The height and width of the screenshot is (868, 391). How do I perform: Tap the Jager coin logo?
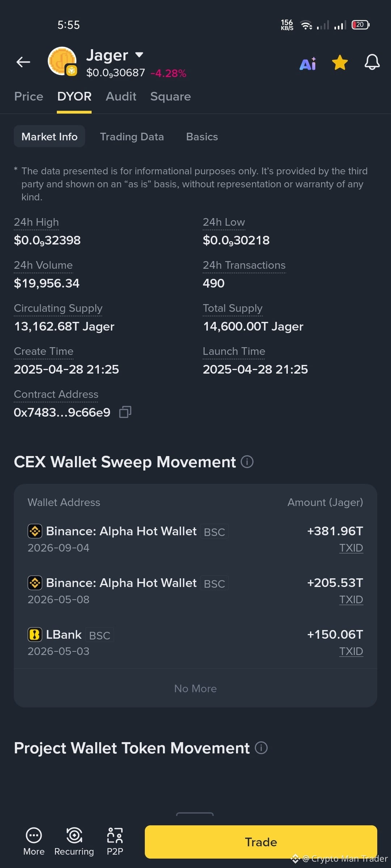(62, 61)
